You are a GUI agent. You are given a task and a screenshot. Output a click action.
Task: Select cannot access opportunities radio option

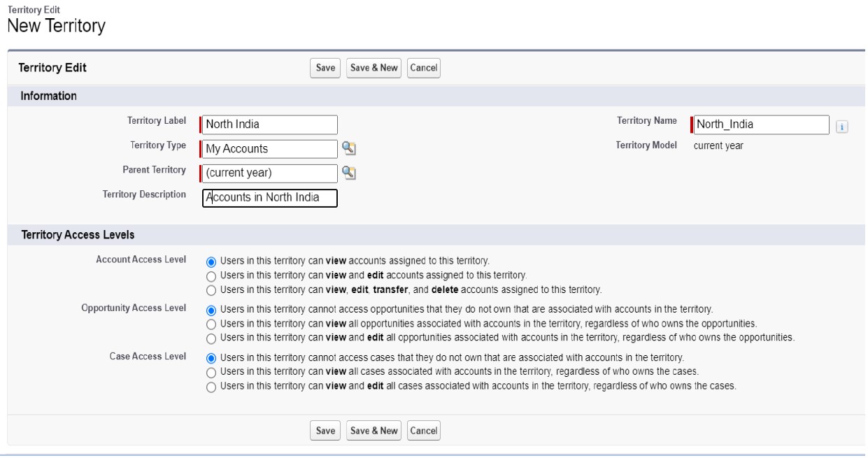[x=211, y=309]
